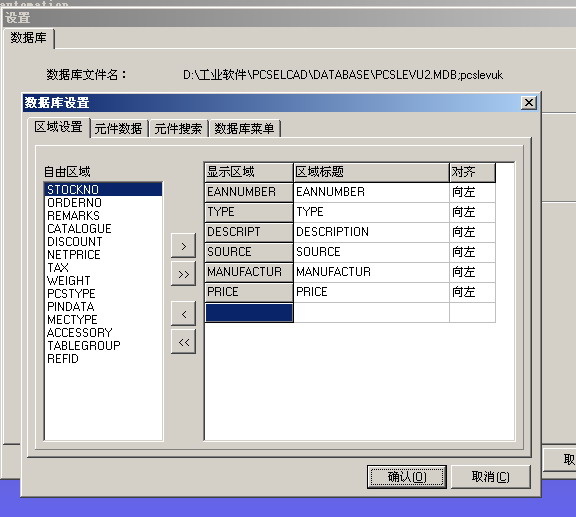Image resolution: width=576 pixels, height=517 pixels.
Task: Click 对齐 column header
Action: 472,172
